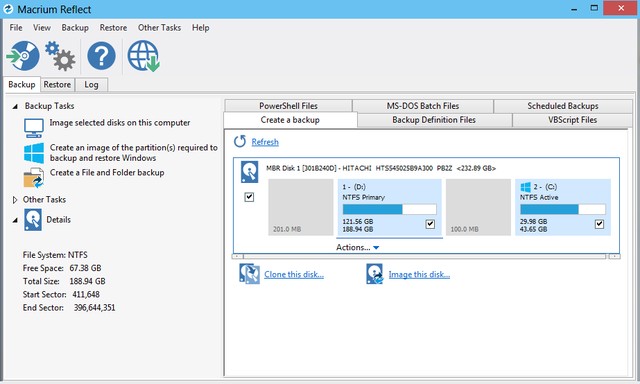
Task: Open the File menu
Action: tap(16, 28)
